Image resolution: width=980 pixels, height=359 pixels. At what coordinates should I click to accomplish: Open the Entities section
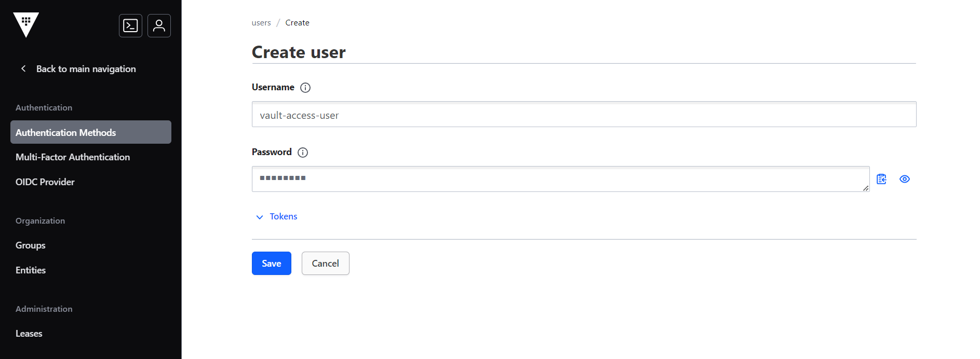pos(30,270)
